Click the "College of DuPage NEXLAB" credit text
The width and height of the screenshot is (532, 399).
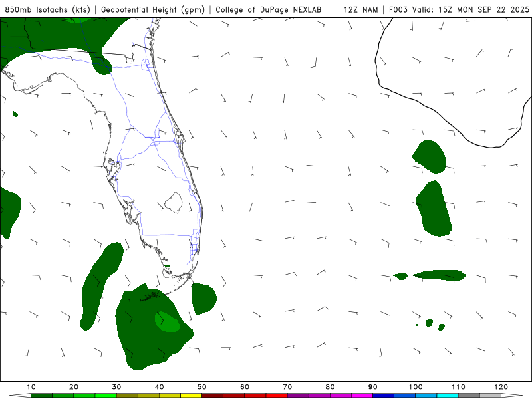click(269, 9)
